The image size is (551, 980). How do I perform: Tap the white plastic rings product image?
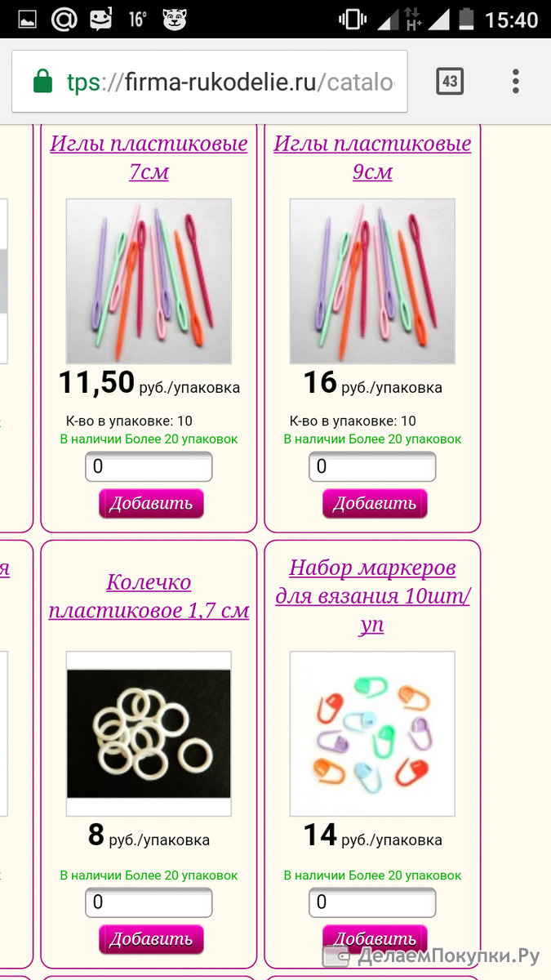[149, 733]
